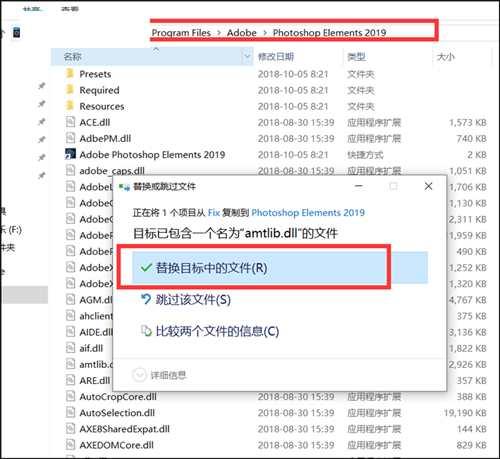The image size is (500, 459).
Task: Select the Required folder icon
Action: [70, 89]
